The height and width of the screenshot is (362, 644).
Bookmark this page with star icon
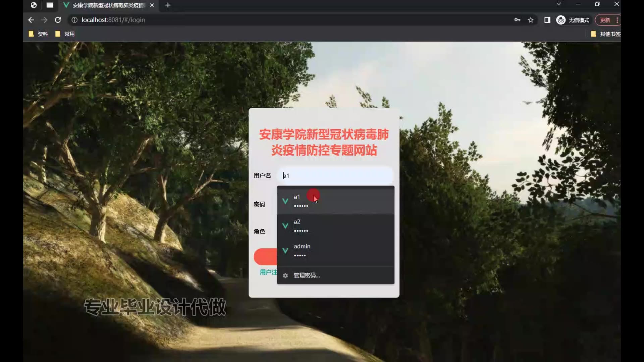point(531,20)
